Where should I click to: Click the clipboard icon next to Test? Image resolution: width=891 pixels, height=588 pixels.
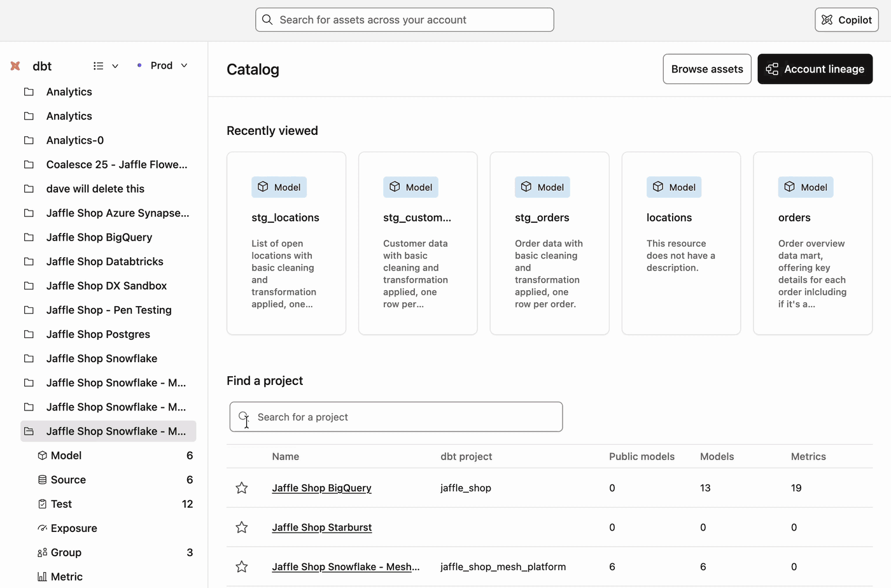[42, 504]
